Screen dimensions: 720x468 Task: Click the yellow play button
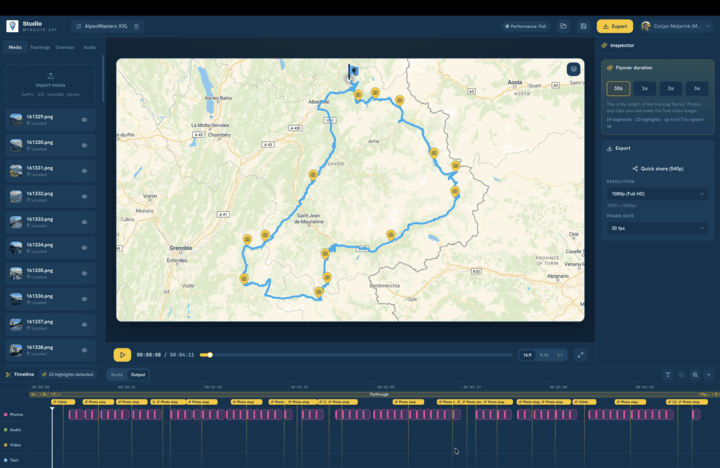point(122,355)
